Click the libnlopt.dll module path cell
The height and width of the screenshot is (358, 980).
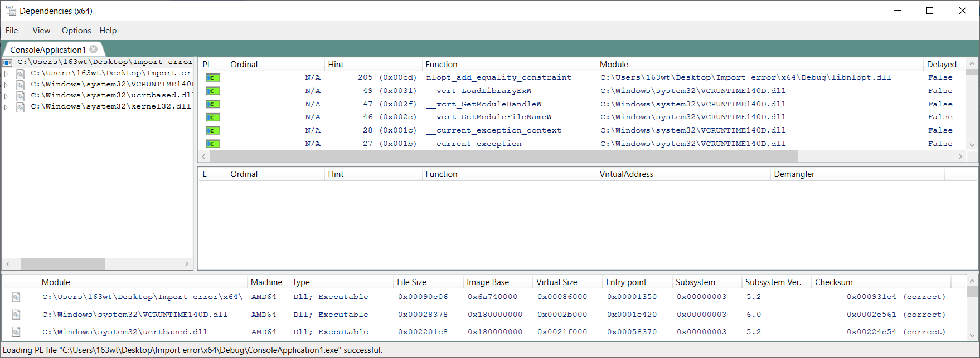pos(746,78)
